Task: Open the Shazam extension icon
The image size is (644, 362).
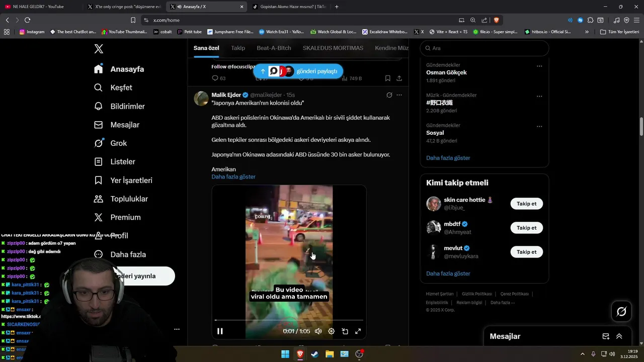Action: click(580, 20)
